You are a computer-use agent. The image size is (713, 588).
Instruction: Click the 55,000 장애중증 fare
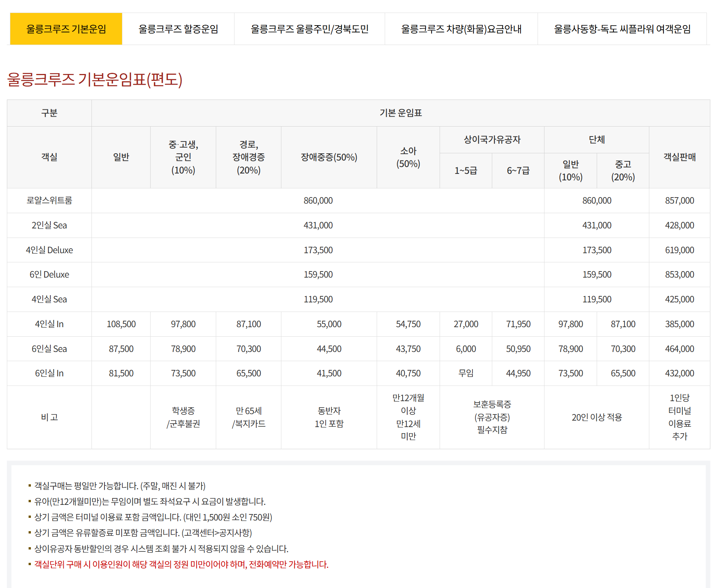[x=329, y=324]
